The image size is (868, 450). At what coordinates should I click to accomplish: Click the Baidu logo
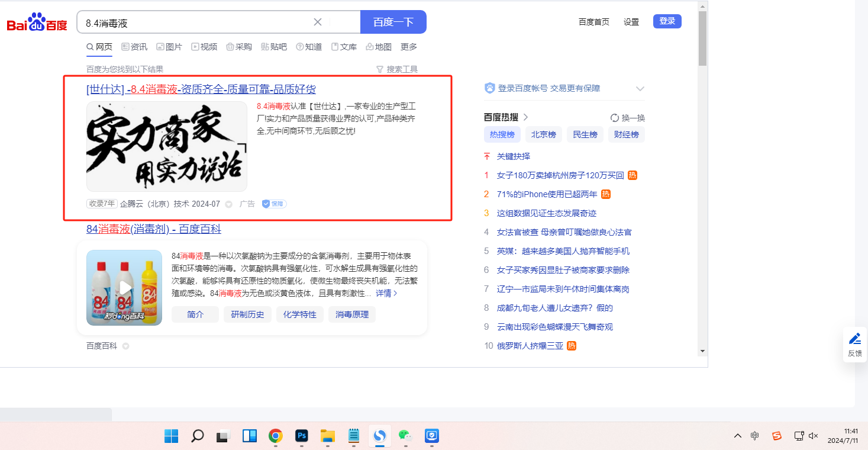click(x=37, y=22)
